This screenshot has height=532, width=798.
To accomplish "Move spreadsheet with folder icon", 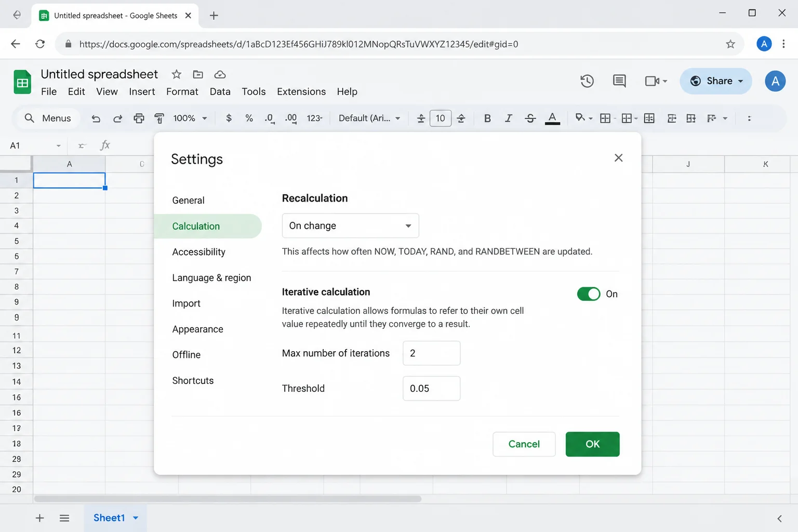I will (x=198, y=74).
